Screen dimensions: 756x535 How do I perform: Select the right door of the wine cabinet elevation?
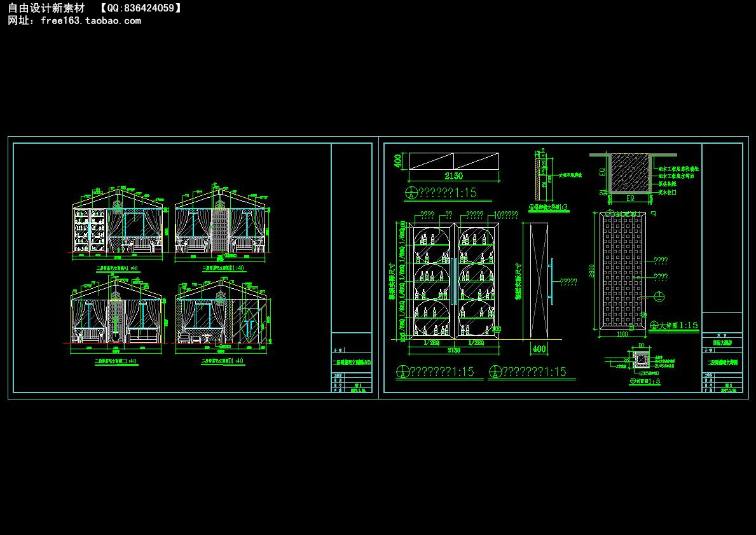476,280
